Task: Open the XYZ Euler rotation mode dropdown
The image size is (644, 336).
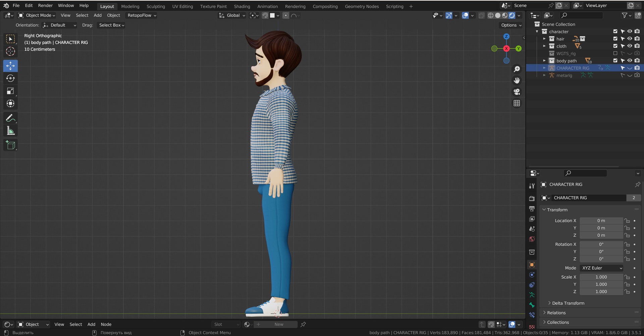Action: tap(602, 268)
